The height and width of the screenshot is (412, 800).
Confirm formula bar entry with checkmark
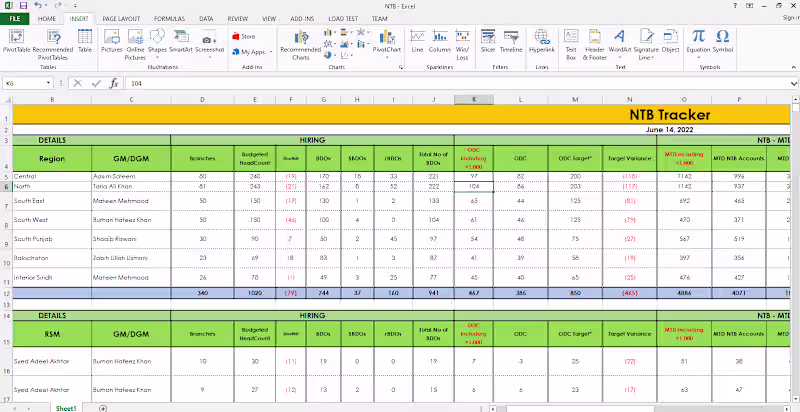pos(96,83)
